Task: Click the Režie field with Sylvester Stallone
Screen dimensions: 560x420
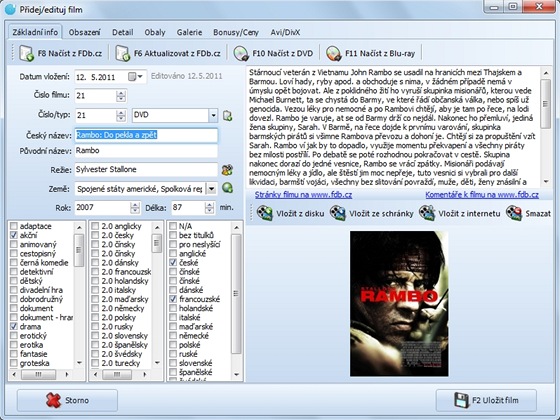Action: tap(146, 169)
